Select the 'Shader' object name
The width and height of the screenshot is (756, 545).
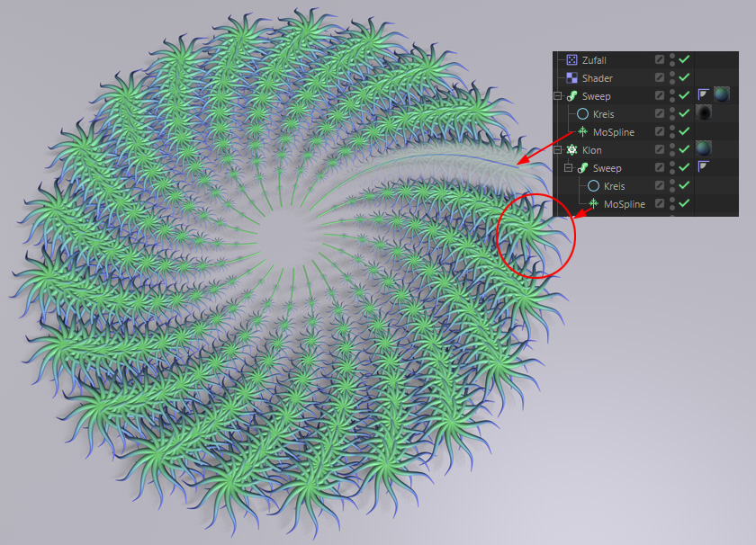(598, 78)
